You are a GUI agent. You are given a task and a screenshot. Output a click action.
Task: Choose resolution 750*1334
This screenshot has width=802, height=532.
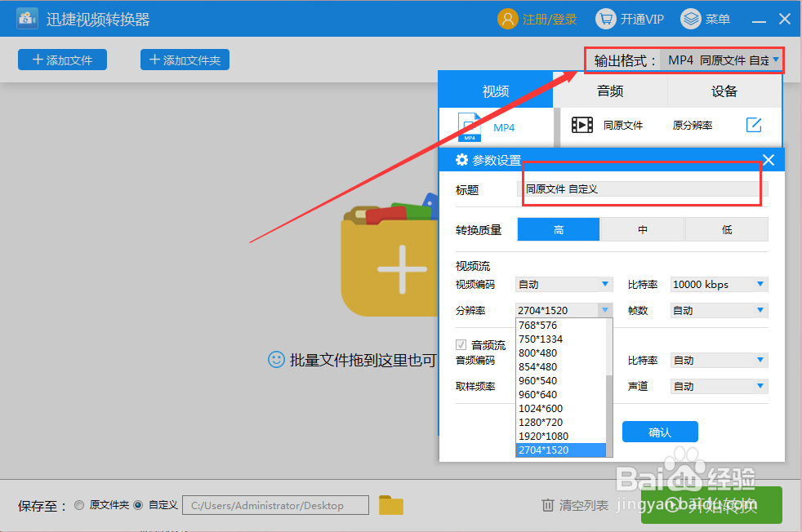pyautogui.click(x=561, y=339)
